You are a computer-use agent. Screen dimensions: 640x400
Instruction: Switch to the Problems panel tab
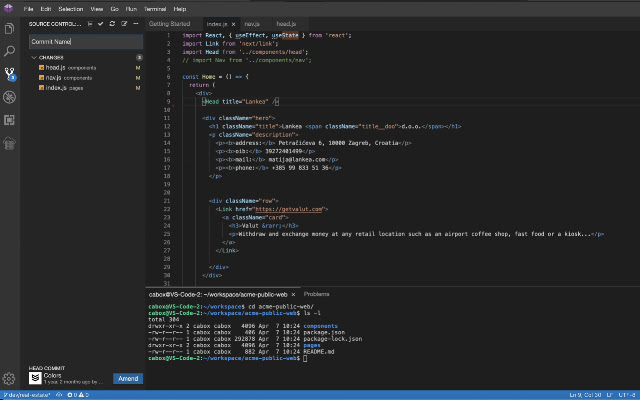tap(316, 294)
